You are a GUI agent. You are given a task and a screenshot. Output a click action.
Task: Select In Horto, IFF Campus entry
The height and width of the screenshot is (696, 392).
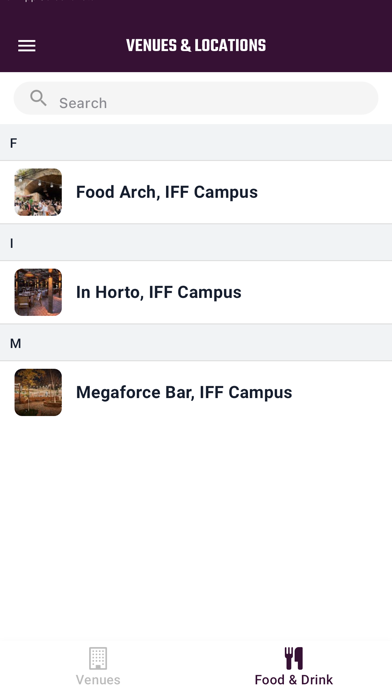(x=196, y=292)
